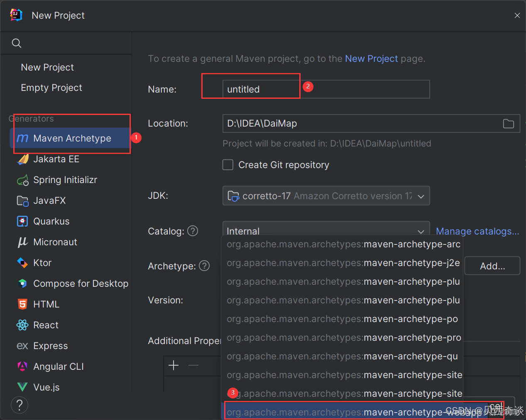Choose Jakarta EE generator label
Viewport: 526px width, 420px height.
[x=56, y=159]
